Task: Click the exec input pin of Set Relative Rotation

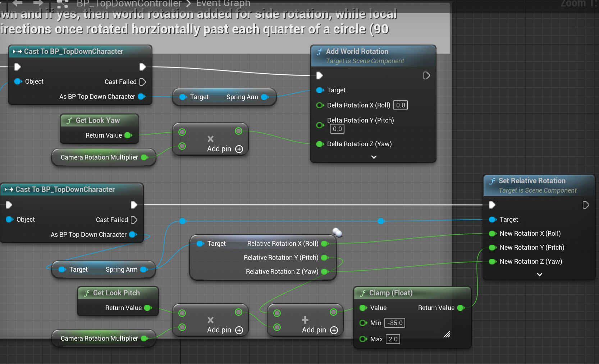Action: [492, 205]
